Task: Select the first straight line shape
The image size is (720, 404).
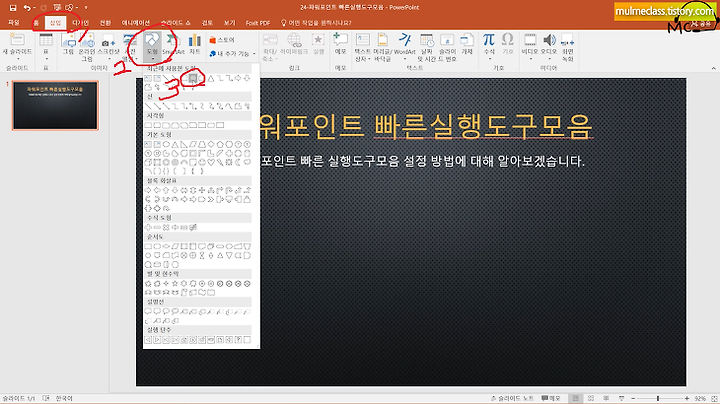Action: [148, 107]
